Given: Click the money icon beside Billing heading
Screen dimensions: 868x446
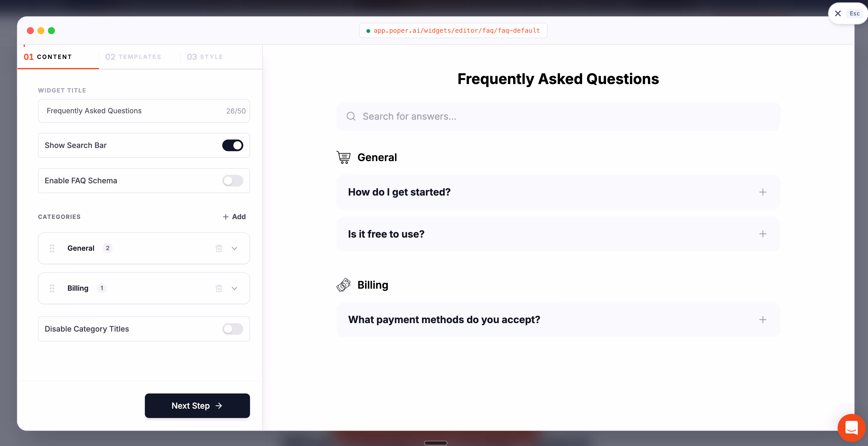Looking at the screenshot, I should [343, 285].
